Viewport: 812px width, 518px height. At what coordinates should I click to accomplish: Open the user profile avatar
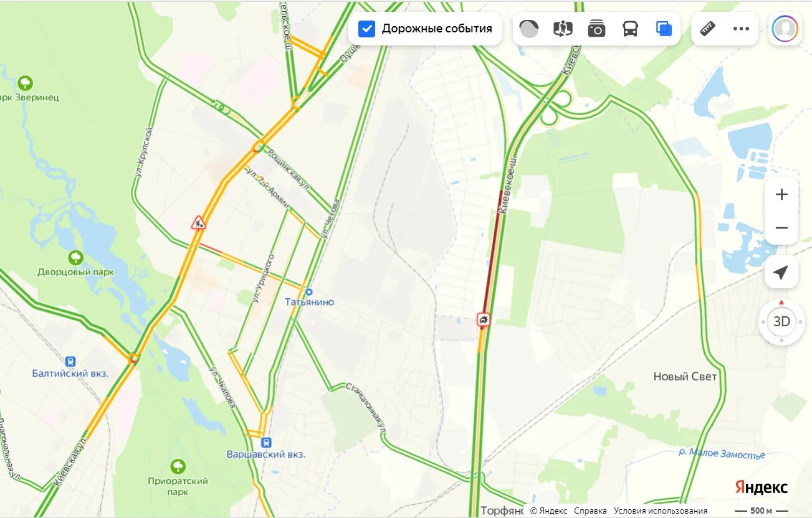tap(785, 29)
